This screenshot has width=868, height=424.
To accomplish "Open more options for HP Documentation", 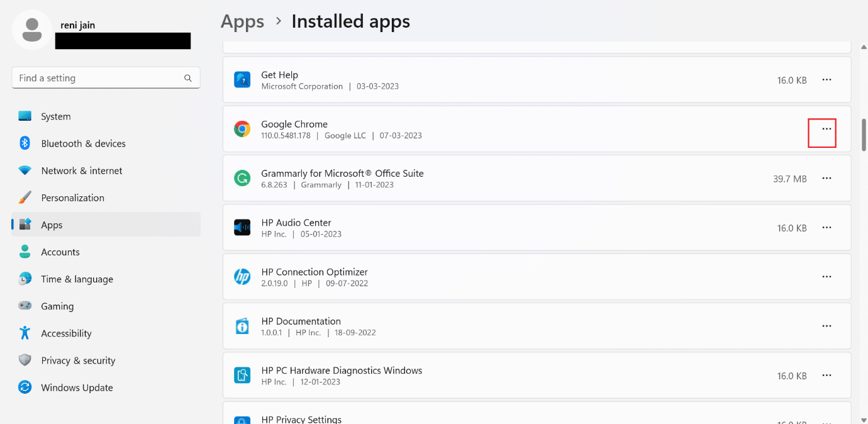I will tap(826, 326).
